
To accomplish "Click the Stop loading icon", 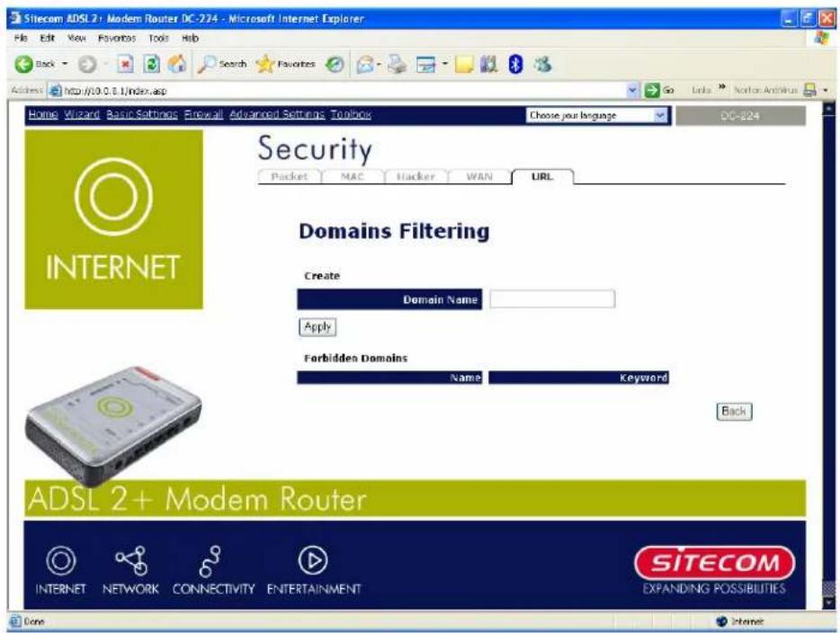I will [125, 65].
